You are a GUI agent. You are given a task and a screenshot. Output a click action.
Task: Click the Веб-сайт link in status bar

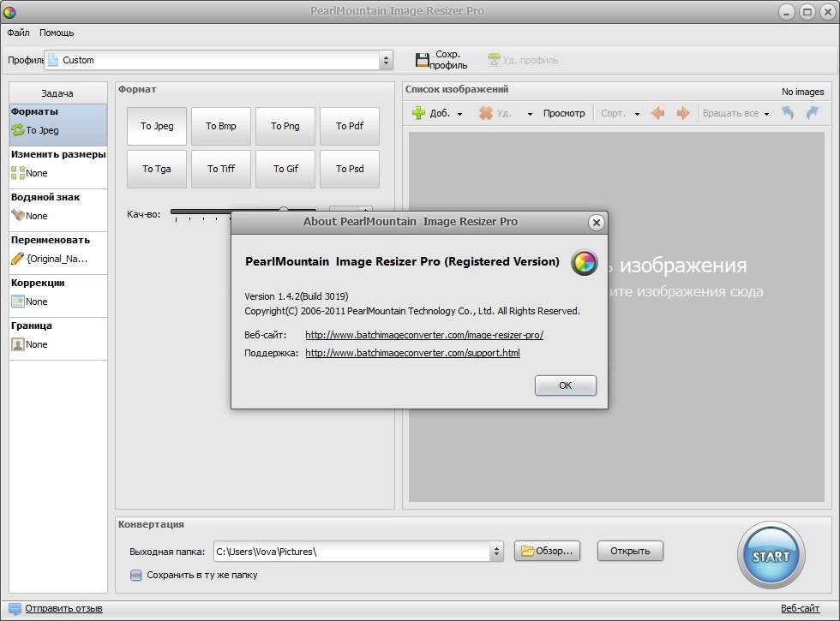[800, 609]
